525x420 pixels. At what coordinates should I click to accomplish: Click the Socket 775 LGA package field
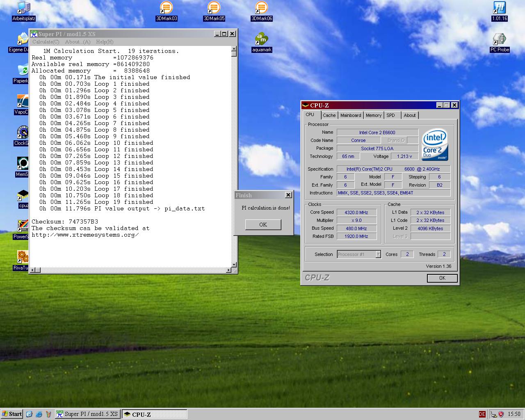coord(377,148)
